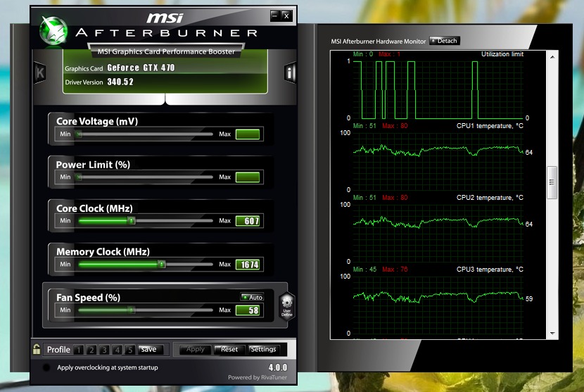Click the driver version 340.52 text
584x392 pixels.
pos(120,82)
